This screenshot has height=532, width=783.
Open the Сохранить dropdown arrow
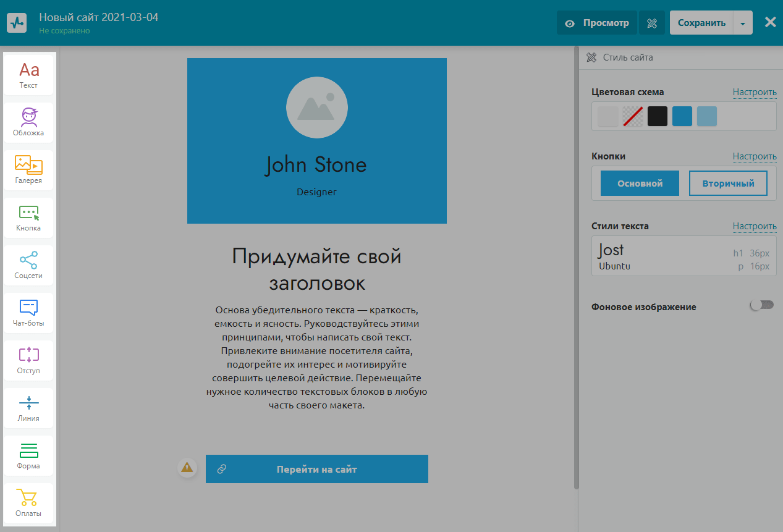742,23
